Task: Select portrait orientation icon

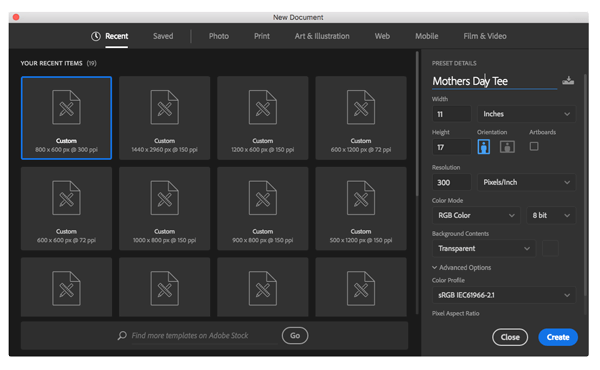Action: tap(484, 147)
